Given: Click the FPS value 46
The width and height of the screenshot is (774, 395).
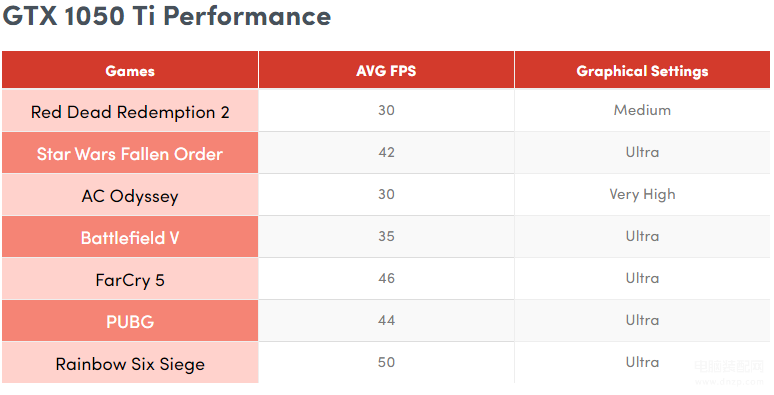Looking at the screenshot, I should tap(387, 278).
